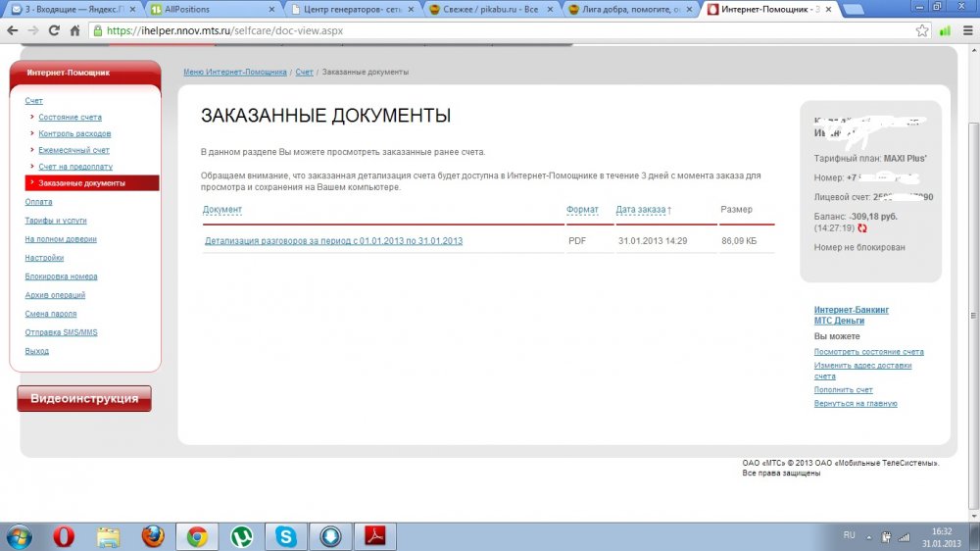Refresh balance with the red arrows icon
Screen dimensions: 980x551
(x=862, y=228)
